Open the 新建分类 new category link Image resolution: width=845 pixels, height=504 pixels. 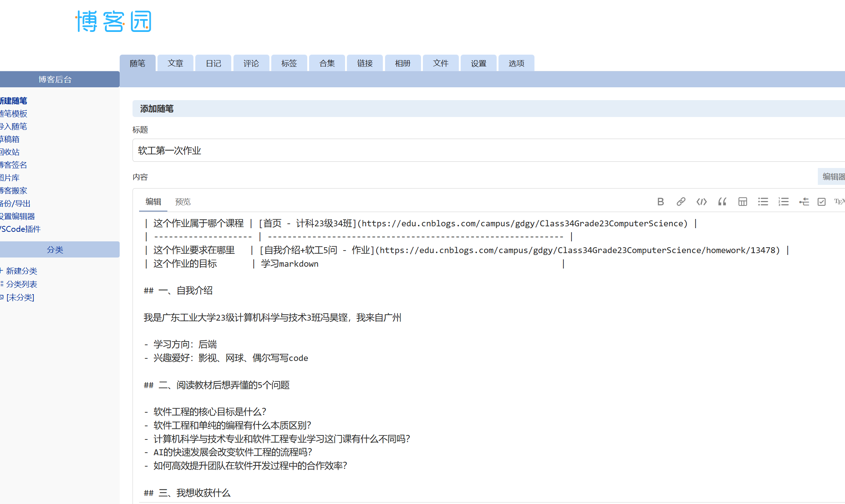[x=21, y=271]
